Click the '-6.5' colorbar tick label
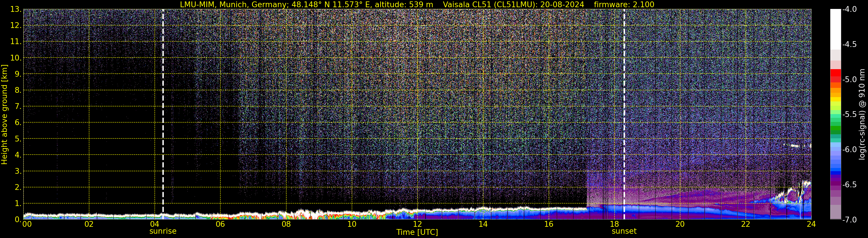This screenshot has width=868, height=238. coord(849,185)
